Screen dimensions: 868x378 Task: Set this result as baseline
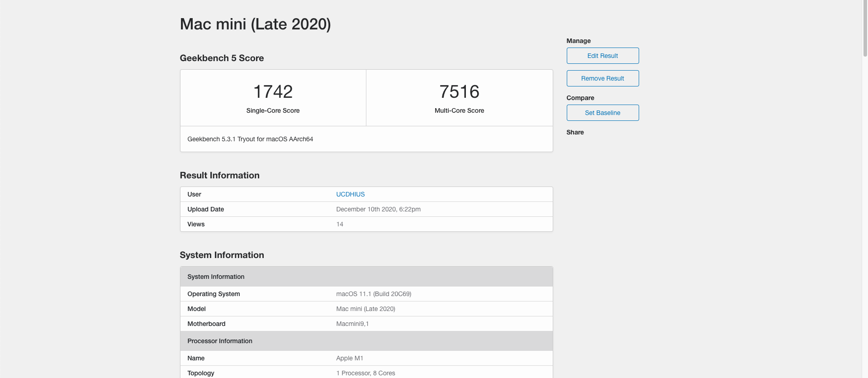[x=602, y=113]
